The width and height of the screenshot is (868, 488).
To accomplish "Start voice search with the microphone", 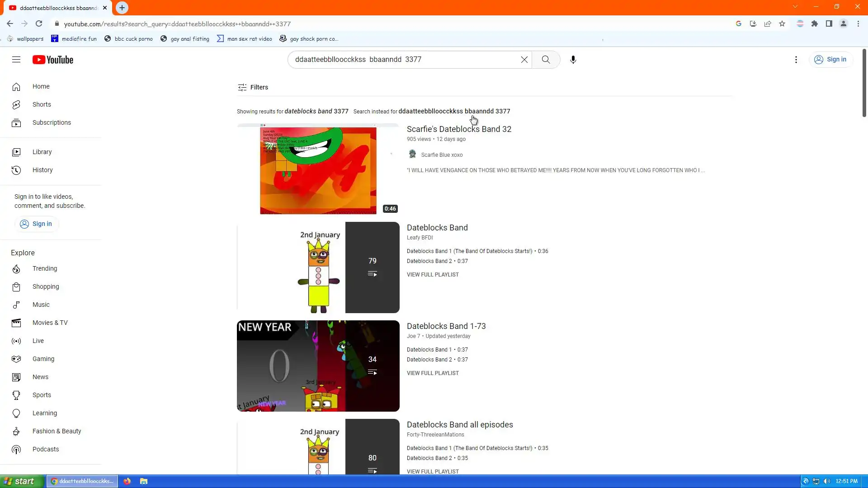I will coord(573,60).
